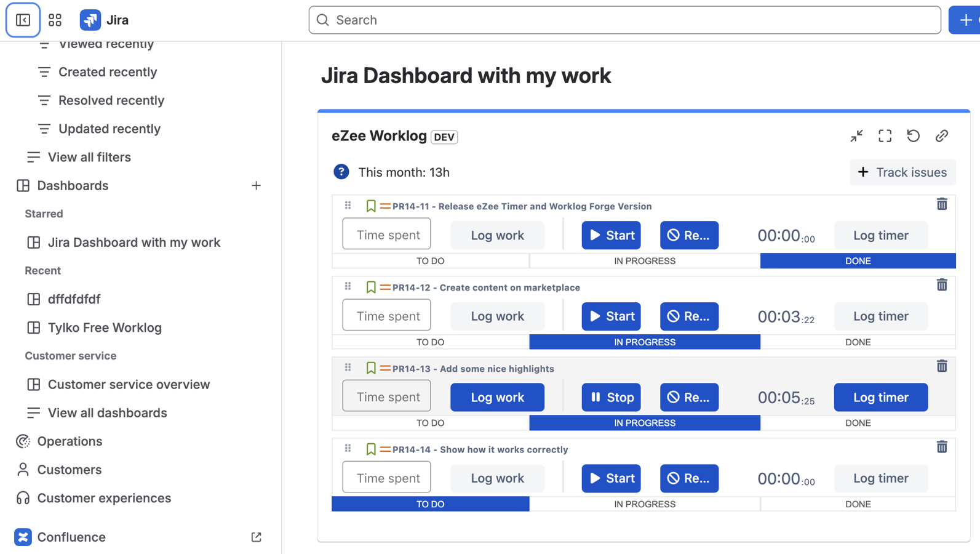Click Log work for PR14-11
The width and height of the screenshot is (980, 554).
(x=498, y=235)
